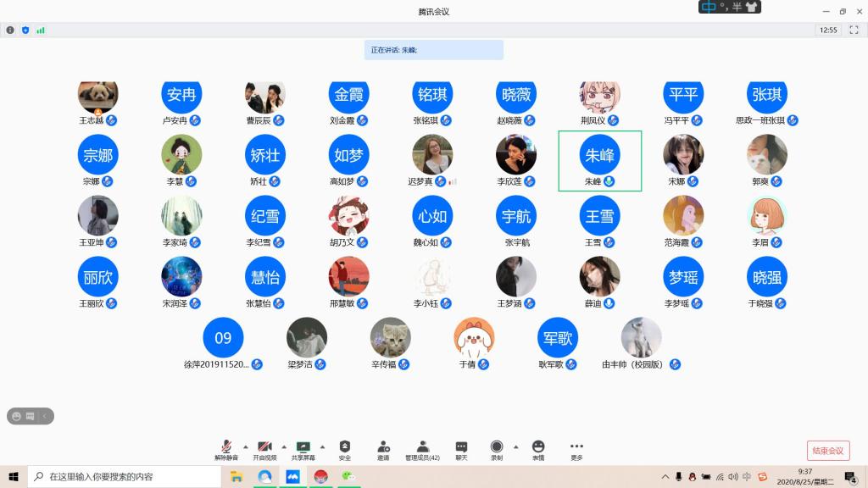
Task: Turn on camera with 开启视频
Action: point(264,449)
